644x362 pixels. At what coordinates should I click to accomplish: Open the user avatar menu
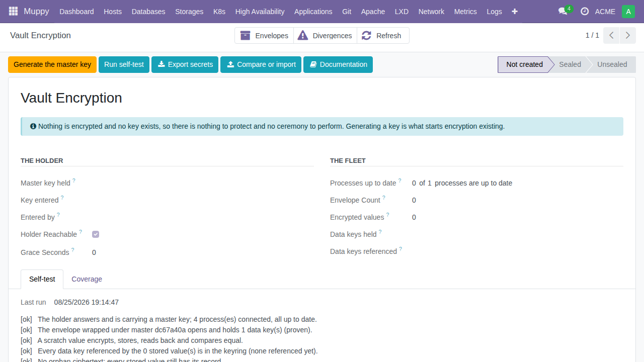click(x=628, y=12)
